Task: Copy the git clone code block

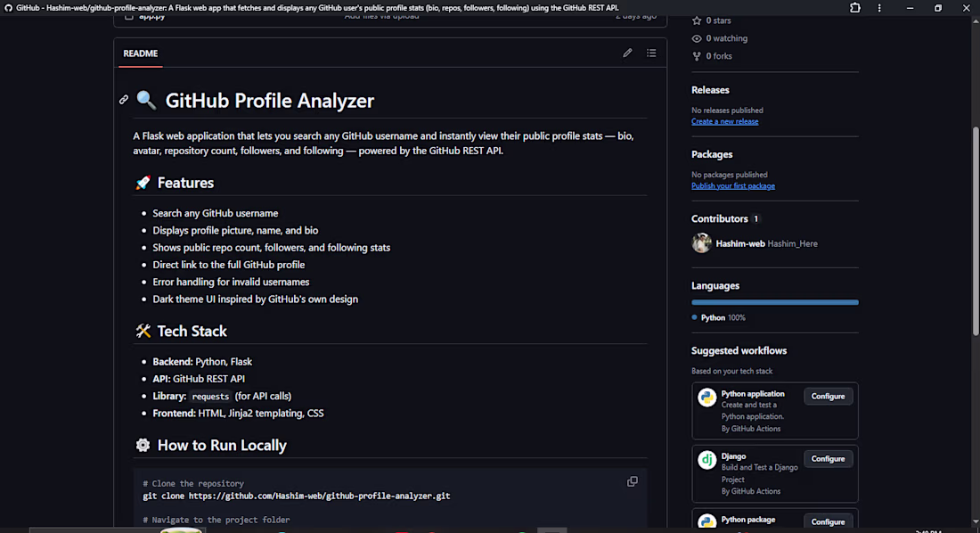Action: [633, 481]
